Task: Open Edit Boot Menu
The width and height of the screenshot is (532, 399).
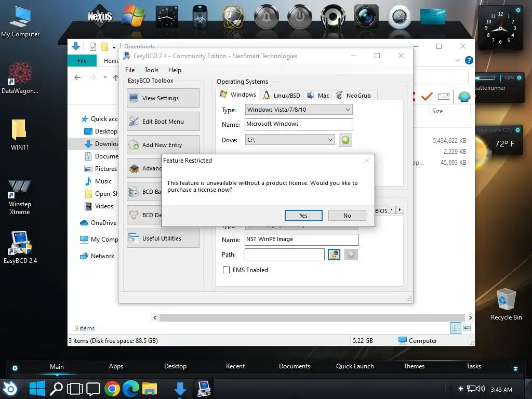Action: [x=163, y=122]
